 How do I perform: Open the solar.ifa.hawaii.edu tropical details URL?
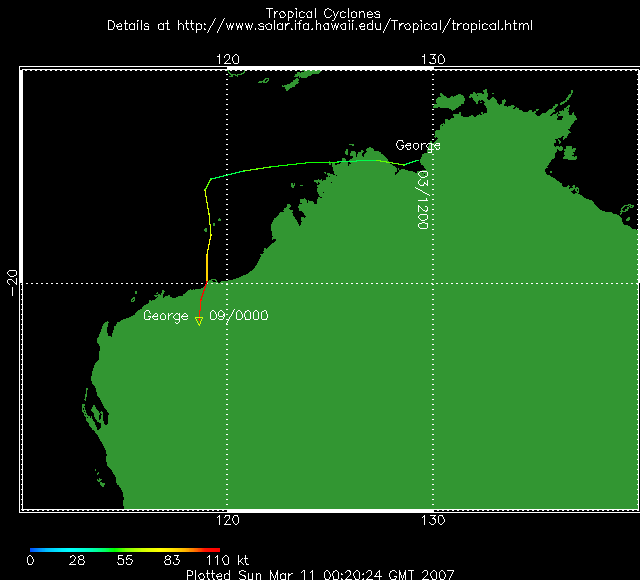point(319,24)
